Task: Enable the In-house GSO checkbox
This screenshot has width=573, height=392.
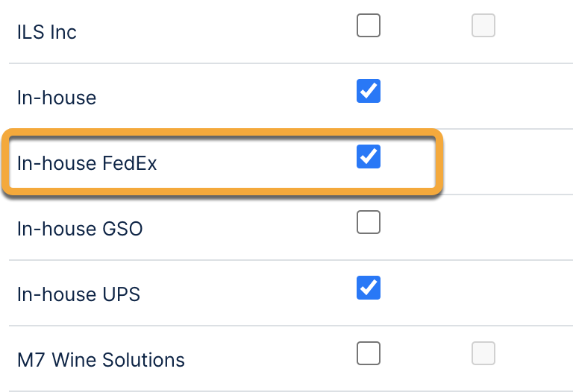Action: 369,222
